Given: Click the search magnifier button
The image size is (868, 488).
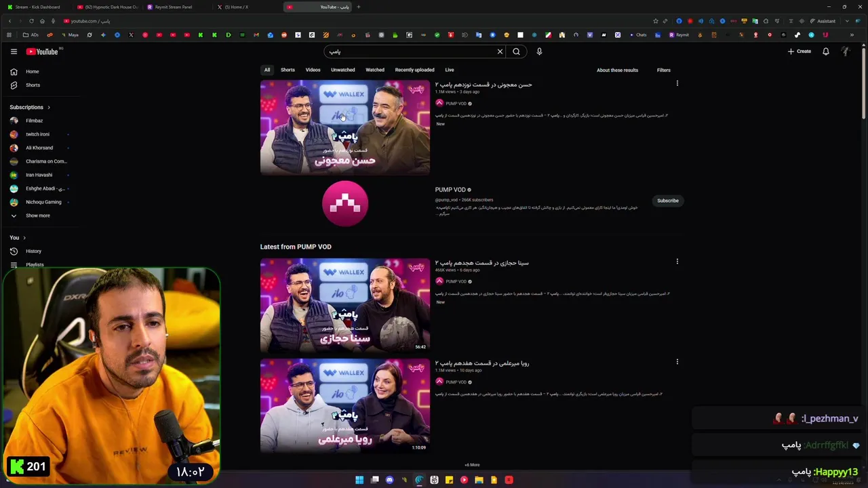Looking at the screenshot, I should coord(516,52).
